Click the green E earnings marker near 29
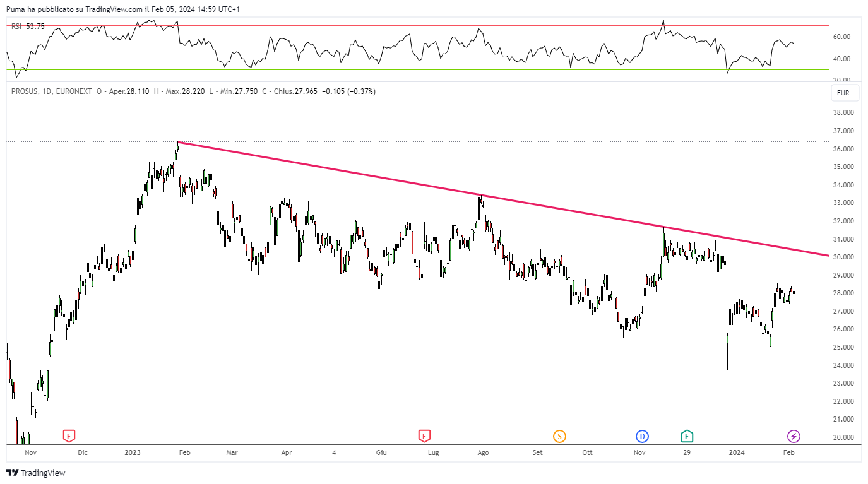Viewport: 868px width, 484px height. click(x=687, y=435)
